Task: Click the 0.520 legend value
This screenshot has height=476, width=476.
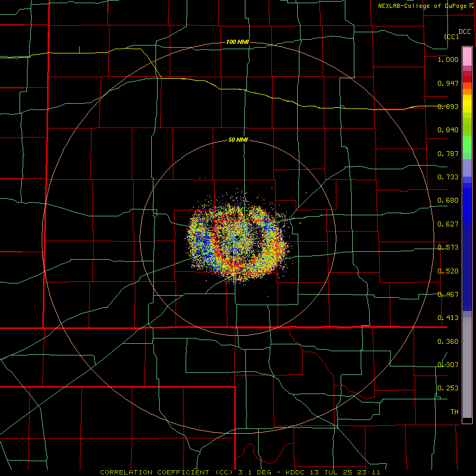Action: (448, 271)
